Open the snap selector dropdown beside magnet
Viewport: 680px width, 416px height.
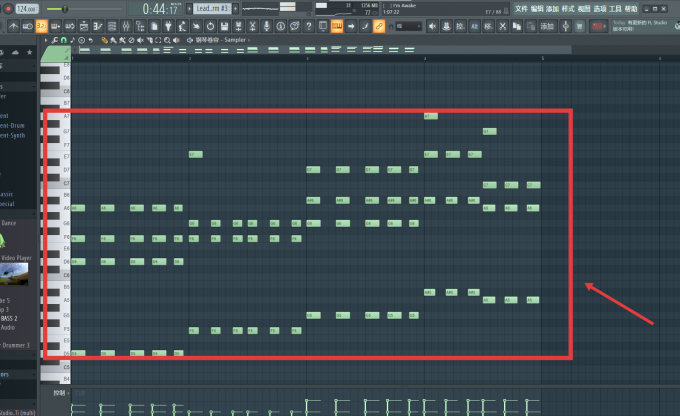409,26
